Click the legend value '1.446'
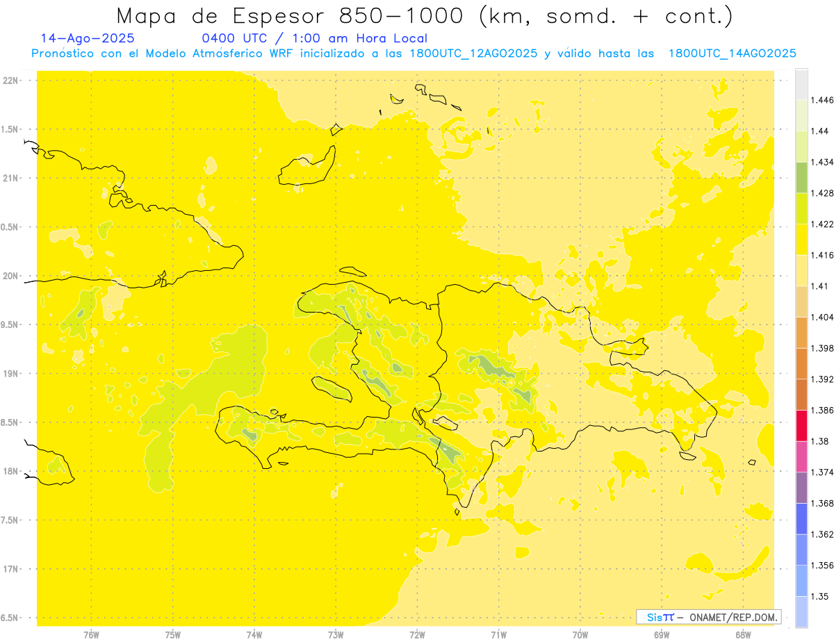Image resolution: width=834 pixels, height=644 pixels. (x=822, y=101)
